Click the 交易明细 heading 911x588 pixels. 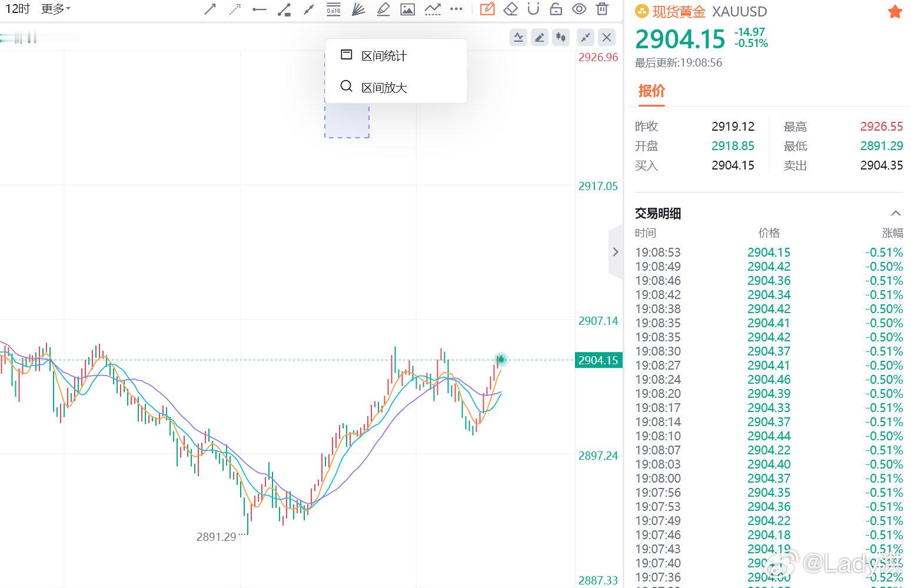(658, 213)
